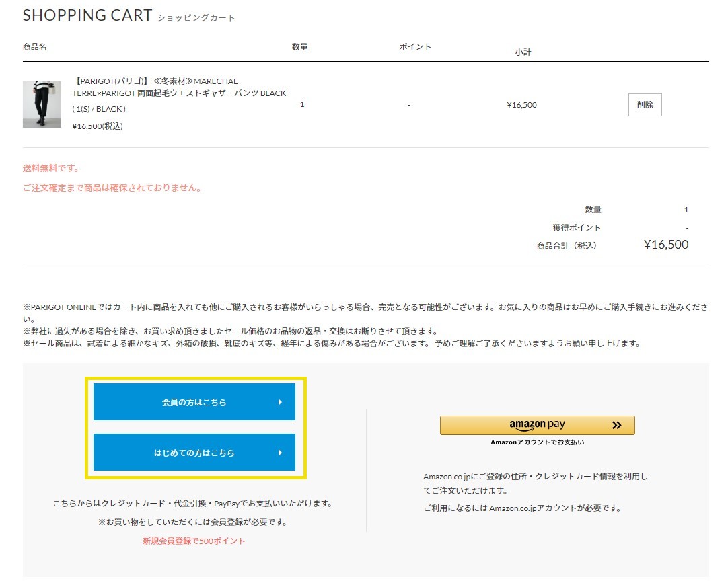Click arrow icon on はじめての方はこちら button
The height and width of the screenshot is (585, 728).
[280, 453]
